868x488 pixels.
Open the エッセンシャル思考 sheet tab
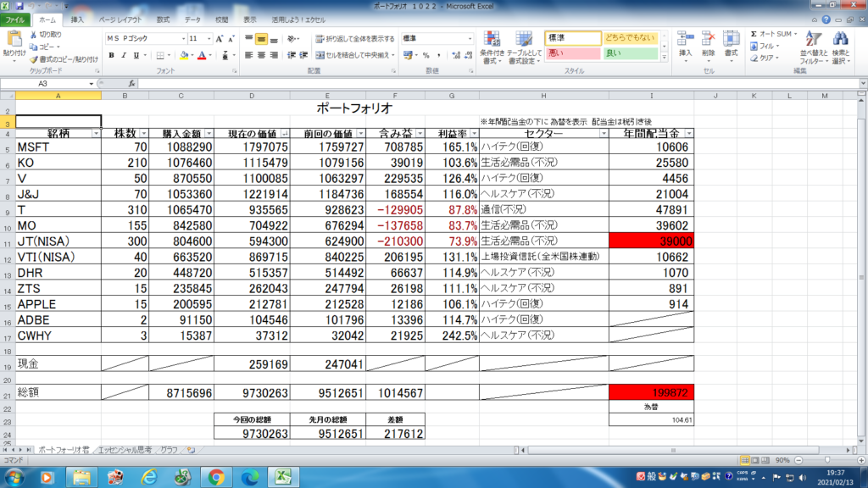coord(125,451)
